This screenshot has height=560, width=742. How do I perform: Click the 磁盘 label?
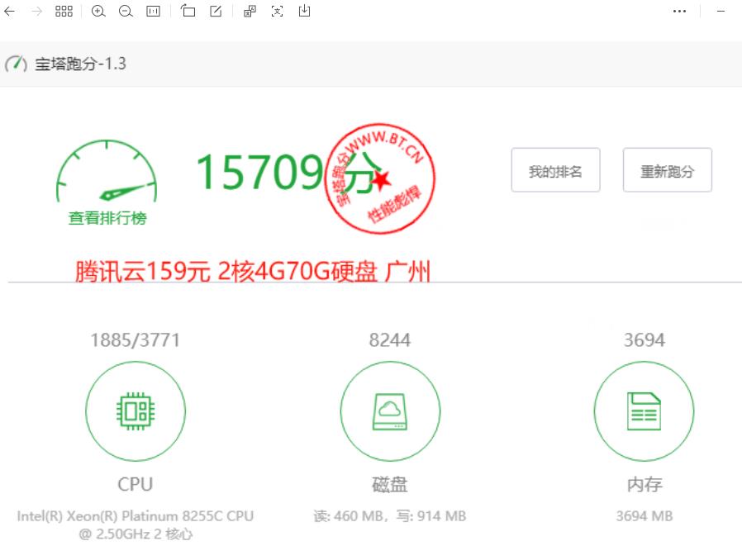tap(390, 484)
